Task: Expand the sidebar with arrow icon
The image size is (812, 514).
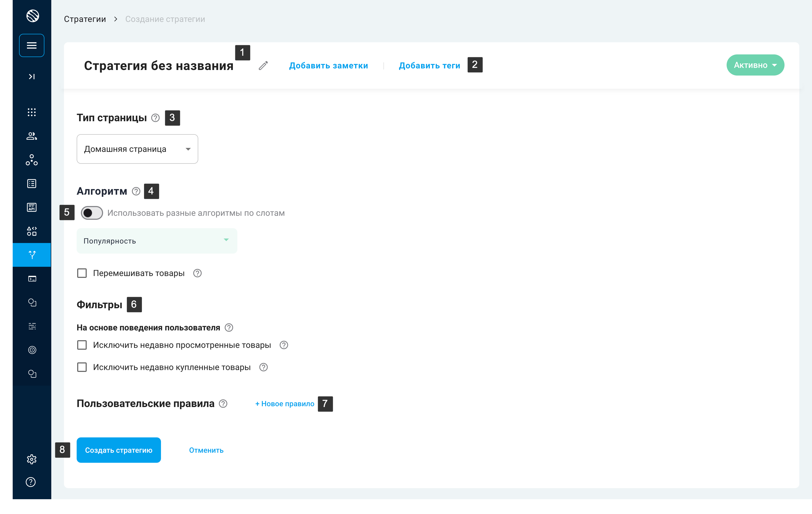Action: [32, 77]
